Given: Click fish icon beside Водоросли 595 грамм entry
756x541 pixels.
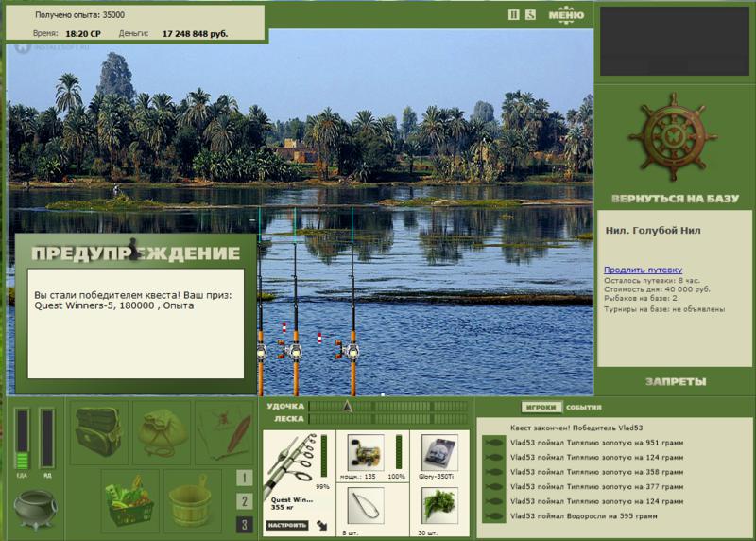Looking at the screenshot, I should [493, 516].
